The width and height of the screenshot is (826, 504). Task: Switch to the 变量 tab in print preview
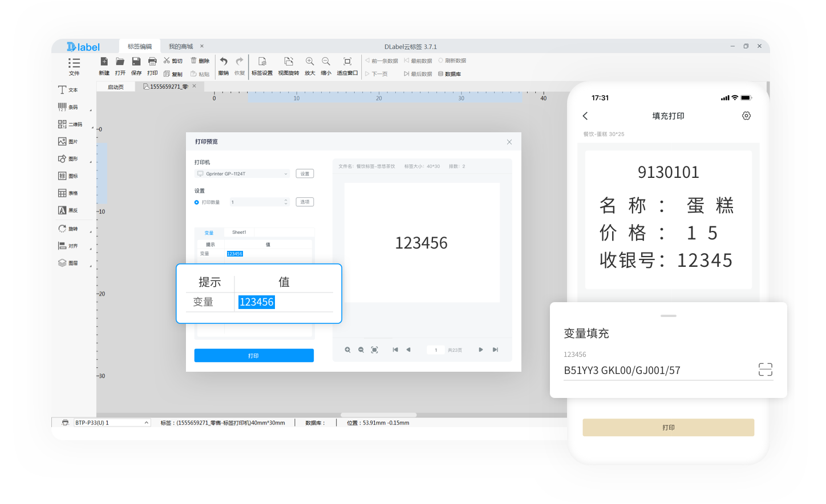click(x=209, y=233)
